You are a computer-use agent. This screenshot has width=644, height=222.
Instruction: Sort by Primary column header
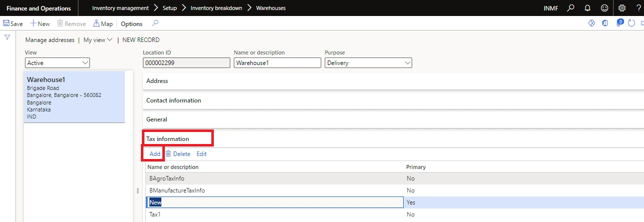tap(416, 167)
